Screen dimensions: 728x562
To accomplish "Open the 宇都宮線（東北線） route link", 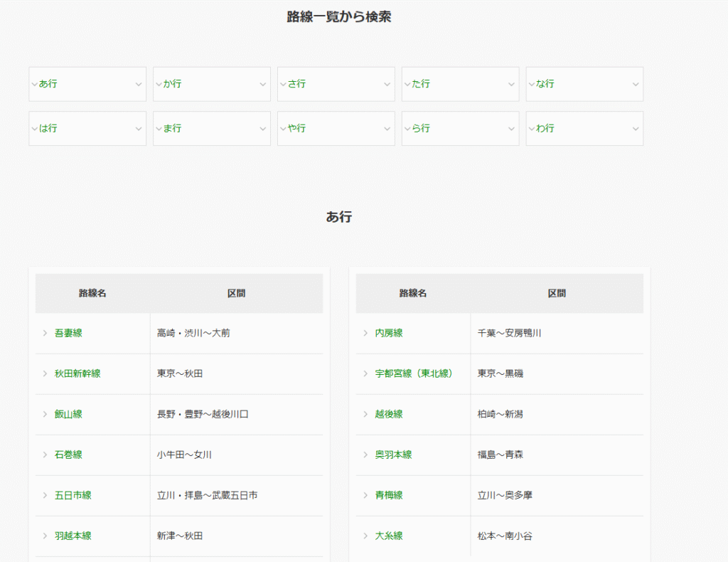I will point(414,373).
